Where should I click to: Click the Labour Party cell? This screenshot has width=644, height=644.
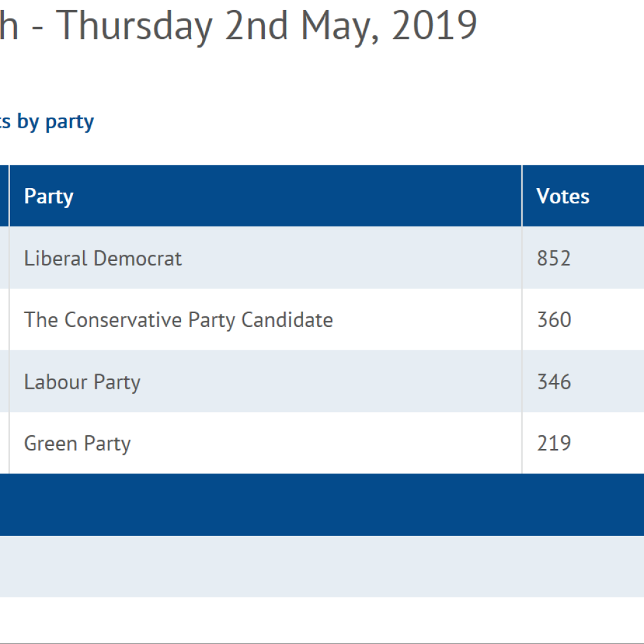(265, 382)
